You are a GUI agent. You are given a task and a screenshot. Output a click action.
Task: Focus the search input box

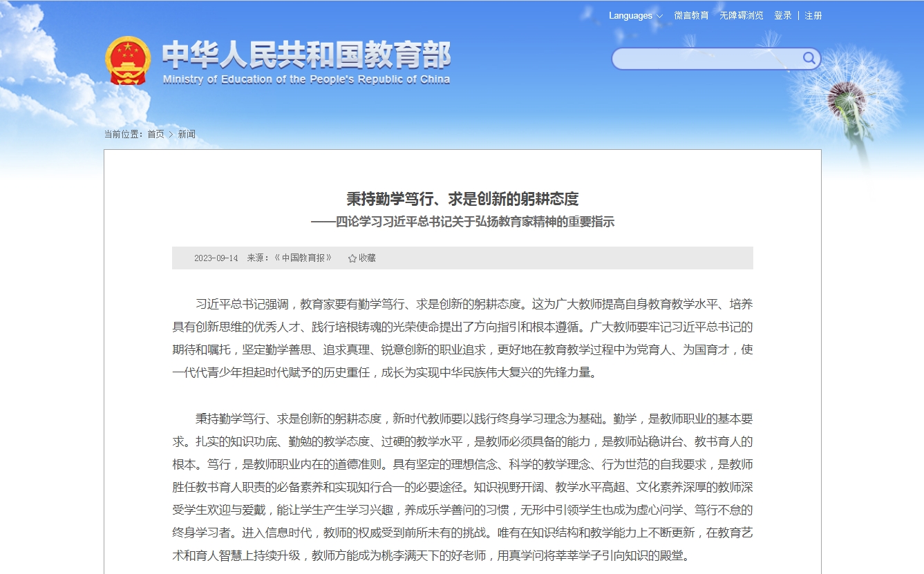[x=706, y=59]
